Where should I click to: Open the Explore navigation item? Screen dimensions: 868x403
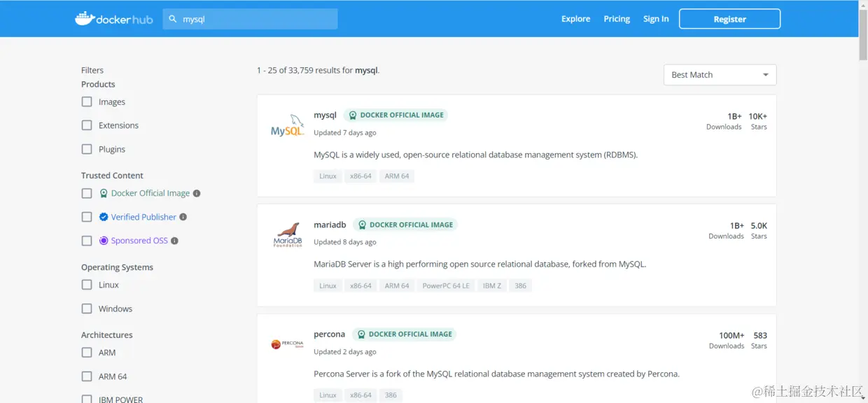[575, 19]
